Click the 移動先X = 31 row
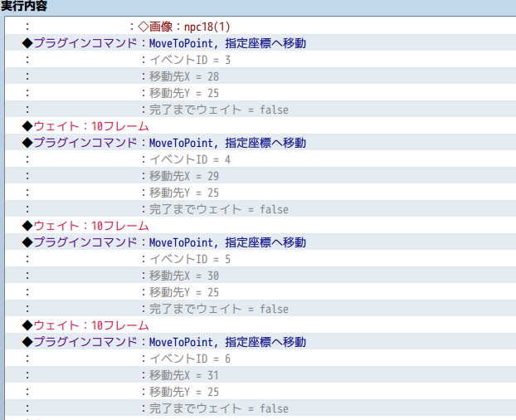The image size is (516, 420). tap(260, 375)
